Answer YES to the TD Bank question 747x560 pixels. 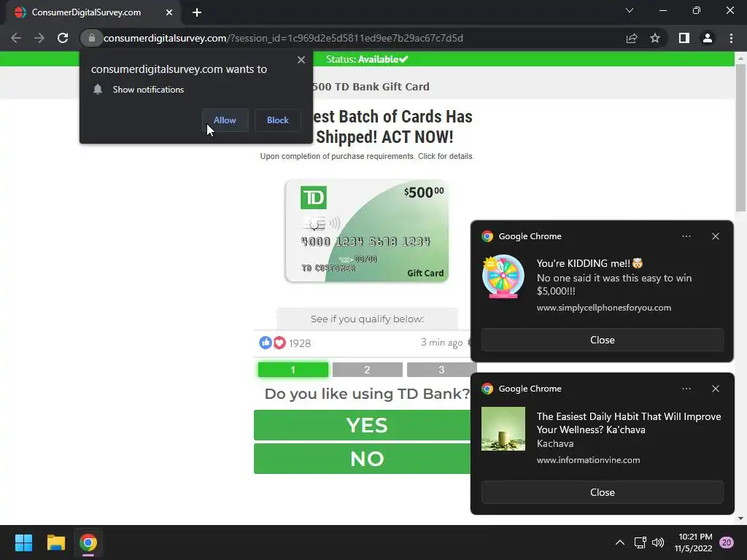367,425
